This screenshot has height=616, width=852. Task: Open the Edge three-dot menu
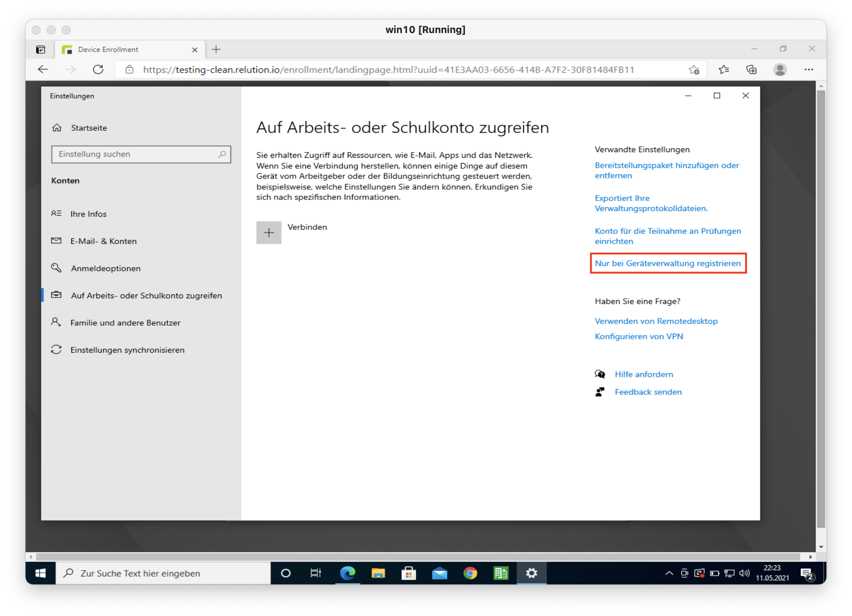pos(809,69)
